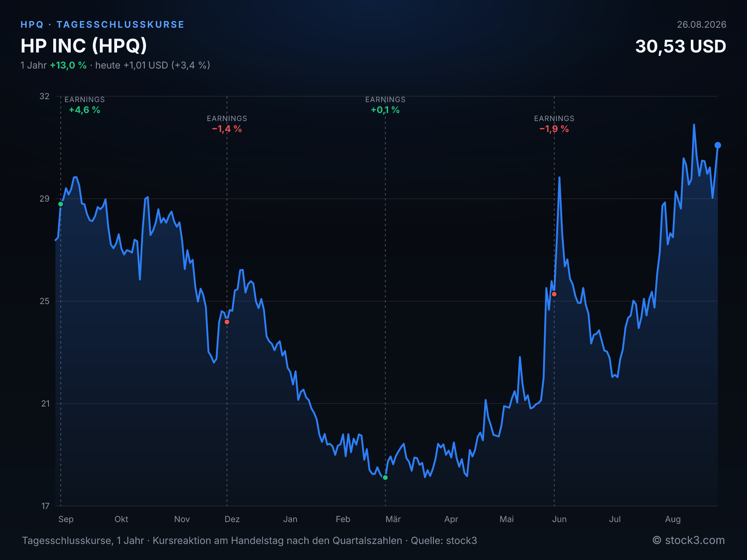The image size is (747, 560).
Task: Click the y-axis label '32'
Action: [44, 96]
